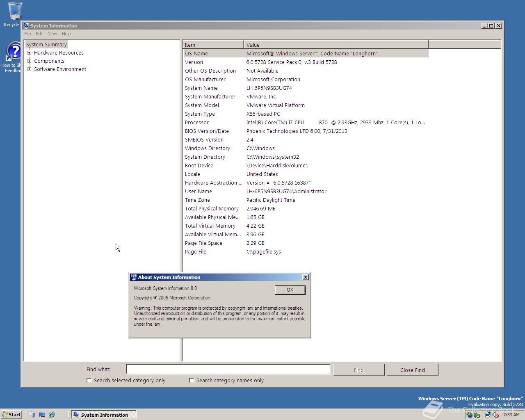Expand the Components node
Screen dimensions: 525x420
coord(30,61)
